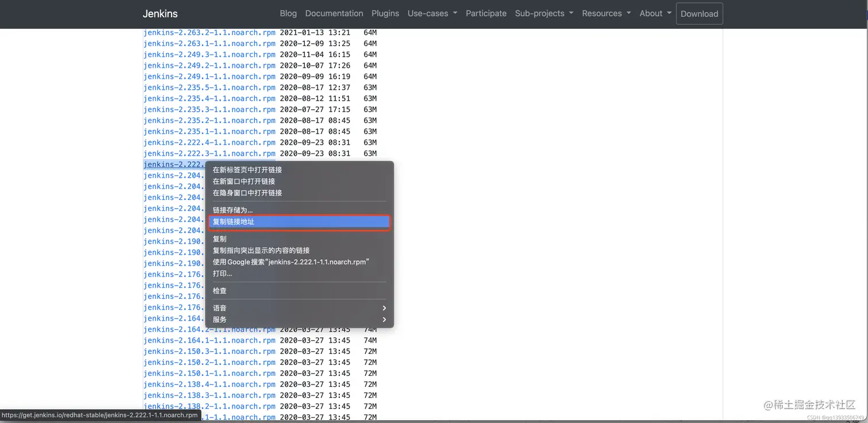868x423 pixels.
Task: Open jenkins-2.150.3-1.1.noarch.rpm link
Action: pos(210,351)
